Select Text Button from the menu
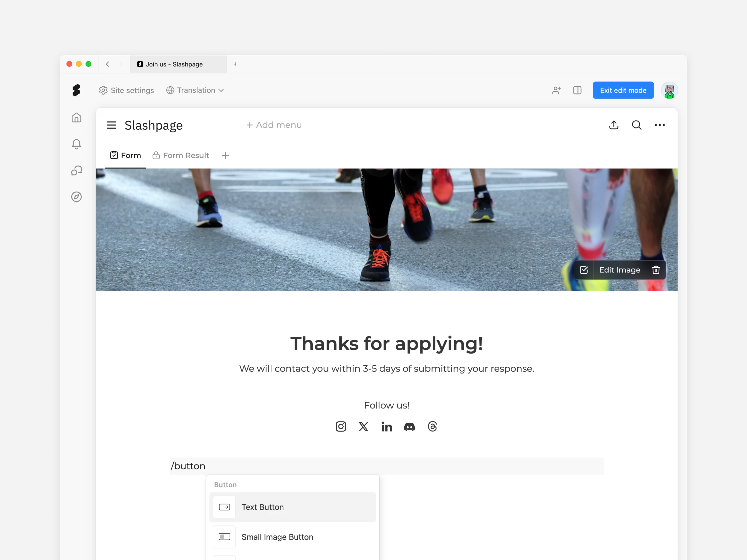Image resolution: width=747 pixels, height=560 pixels. tap(293, 507)
